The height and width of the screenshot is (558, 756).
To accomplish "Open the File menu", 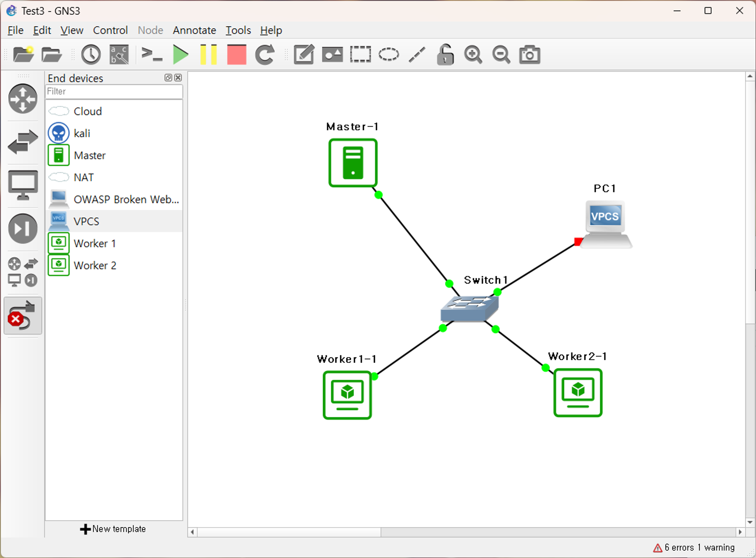I will (15, 30).
